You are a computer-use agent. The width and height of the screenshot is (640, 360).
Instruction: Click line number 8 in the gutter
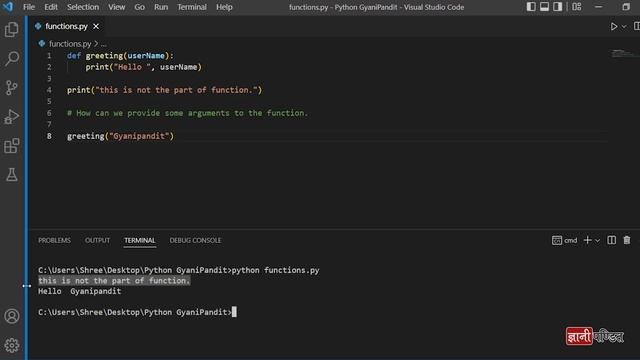tap(49, 136)
